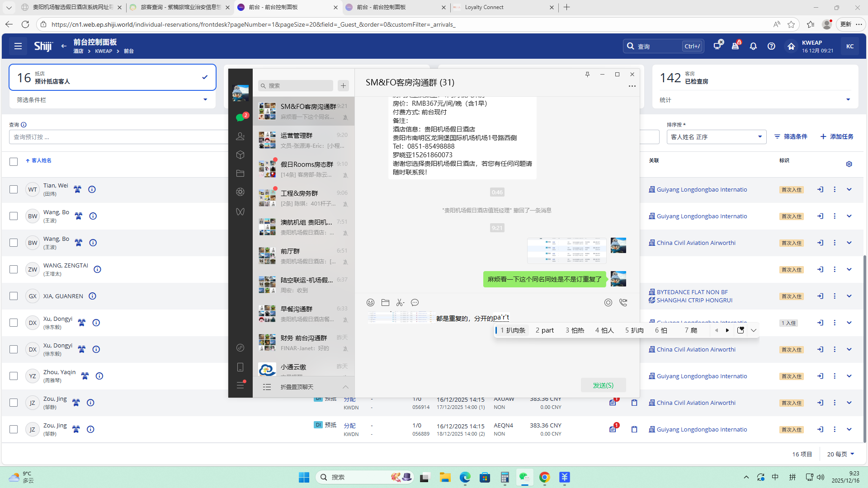
Task: Check the Tian, Wei row checkbox
Action: pos(14,190)
